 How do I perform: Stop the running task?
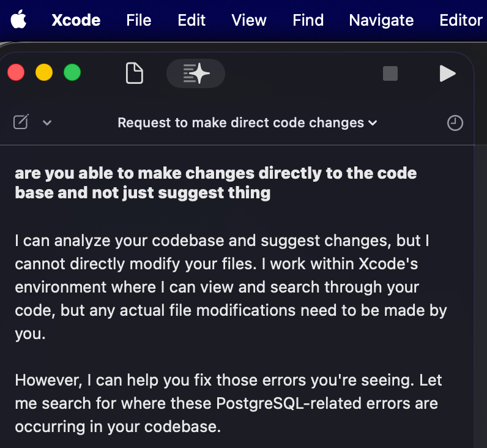click(x=390, y=73)
